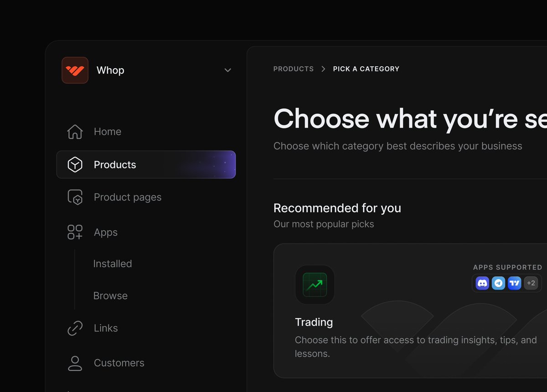Click the APPS SUPPORTED label
The image size is (547, 392).
pos(508,267)
